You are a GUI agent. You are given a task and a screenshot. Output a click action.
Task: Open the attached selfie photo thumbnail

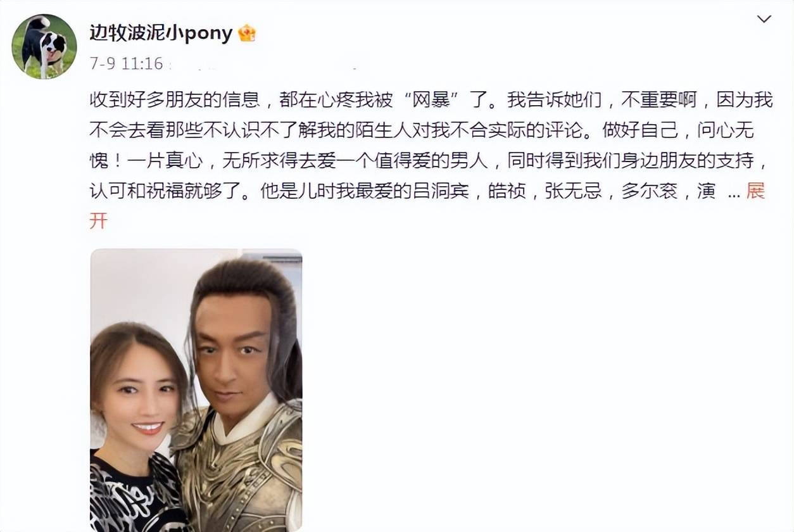[196, 390]
